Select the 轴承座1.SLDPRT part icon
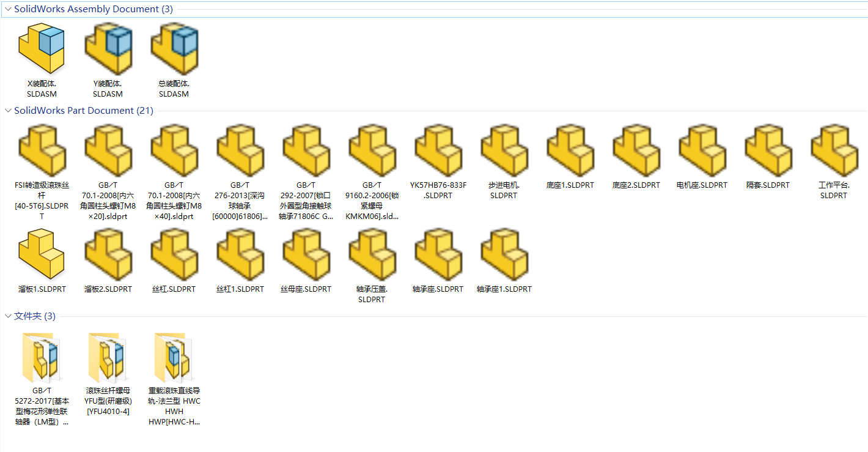Image resolution: width=868 pixels, height=452 pixels. [x=504, y=254]
